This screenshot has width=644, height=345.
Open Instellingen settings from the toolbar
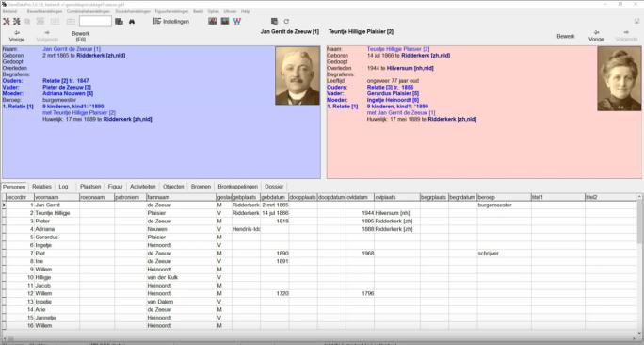pyautogui.click(x=171, y=22)
